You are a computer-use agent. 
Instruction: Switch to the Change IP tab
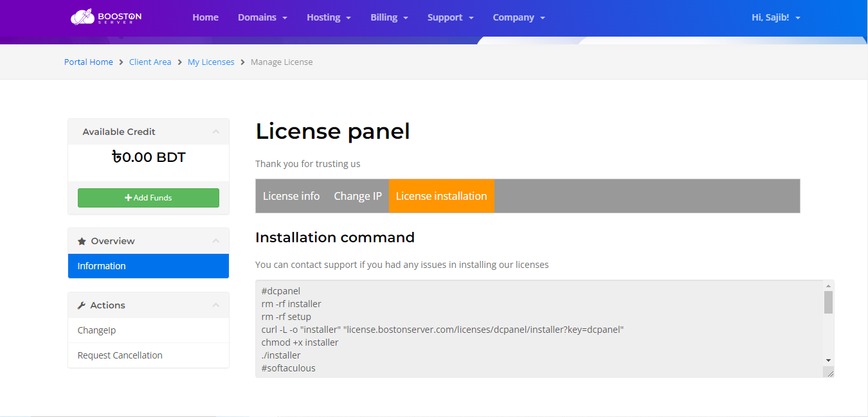point(357,196)
